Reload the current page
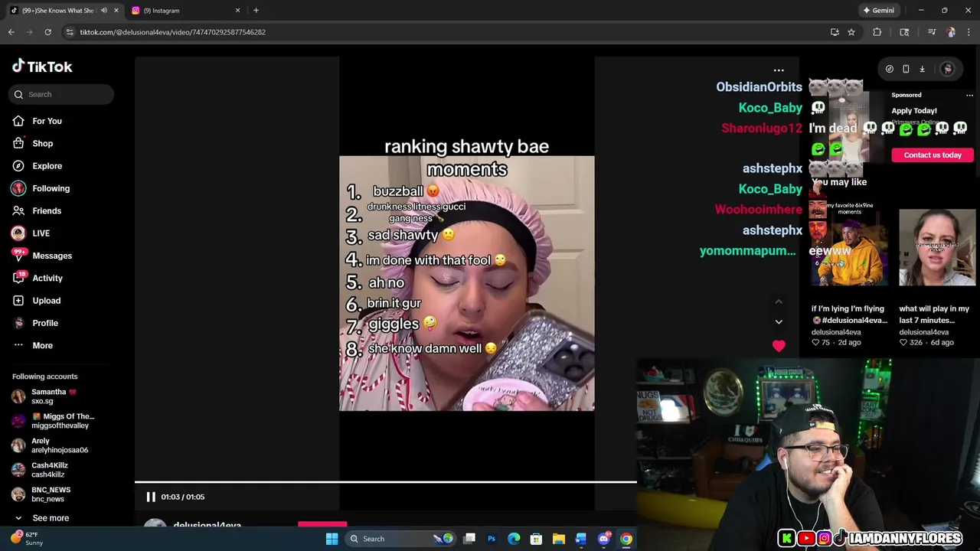This screenshot has height=551, width=980. point(47,32)
